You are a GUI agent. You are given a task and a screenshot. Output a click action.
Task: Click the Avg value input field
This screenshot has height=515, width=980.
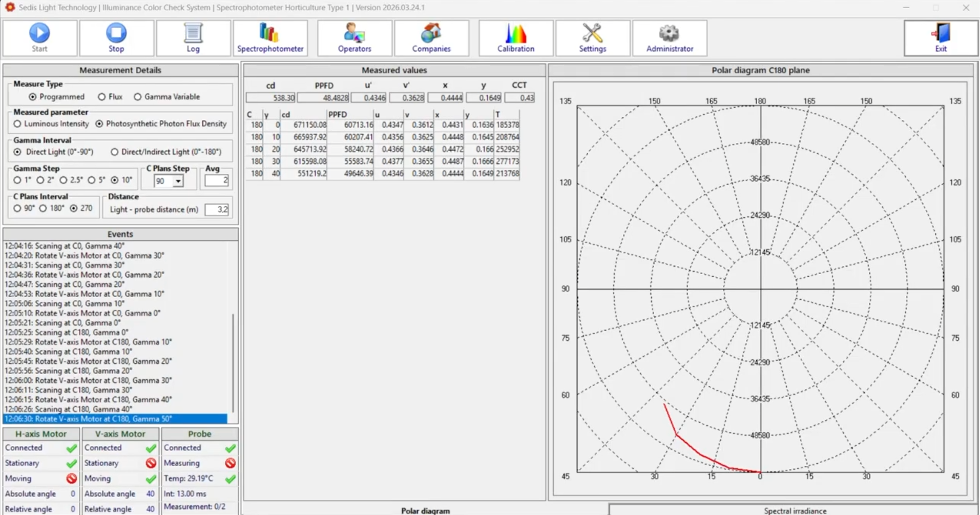point(216,180)
